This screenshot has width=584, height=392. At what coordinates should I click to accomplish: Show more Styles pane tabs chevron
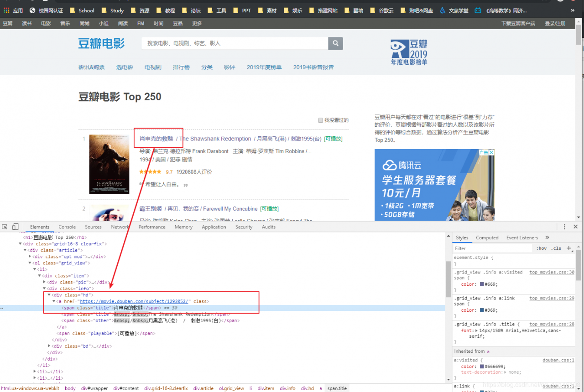[x=547, y=237]
